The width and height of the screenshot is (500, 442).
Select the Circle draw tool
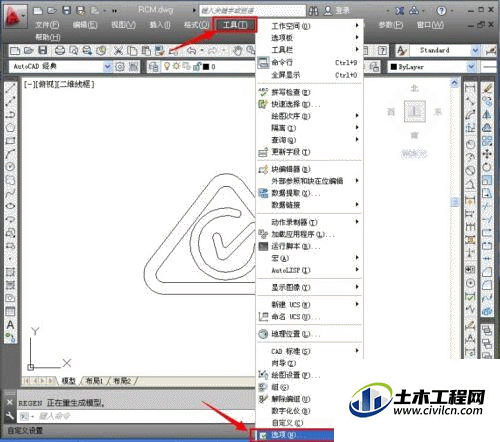[10, 166]
